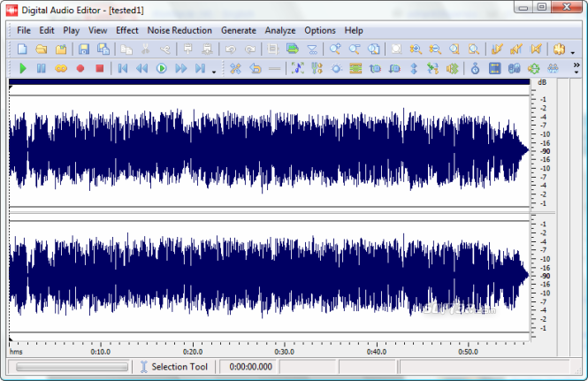The height and width of the screenshot is (381, 588).
Task: Open the Analyze menu
Action: pyautogui.click(x=280, y=30)
